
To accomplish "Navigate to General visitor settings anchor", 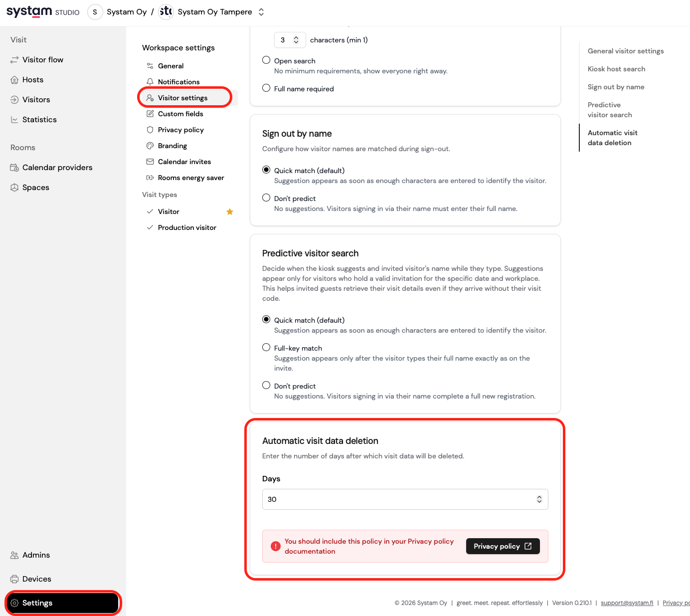I will coord(625,51).
